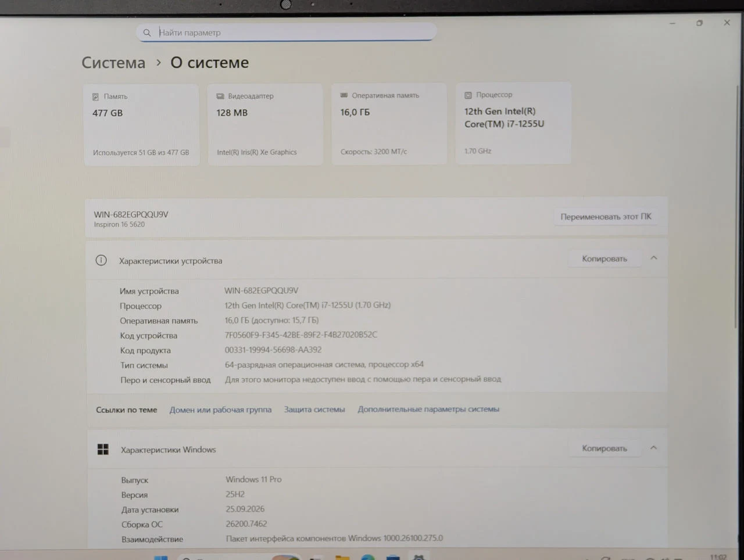This screenshot has width=744, height=560.
Task: Click the search magnifier icon
Action: (x=147, y=33)
